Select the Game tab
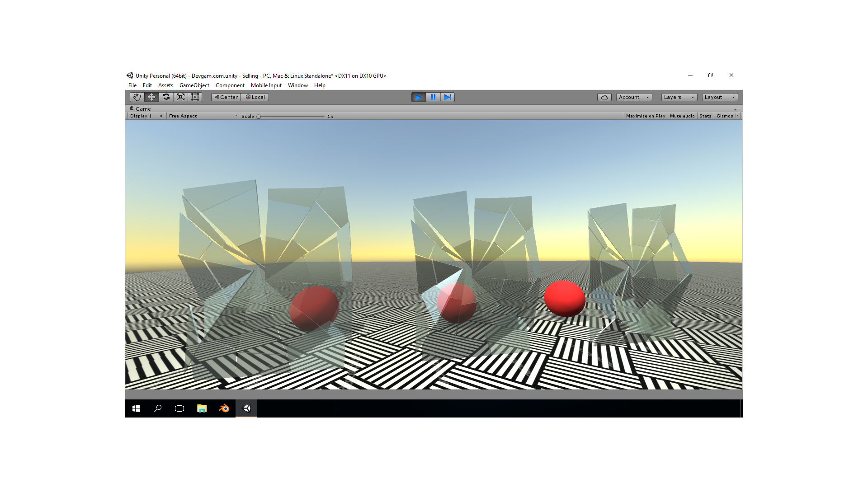Image resolution: width=868 pixels, height=488 pixels. (140, 108)
